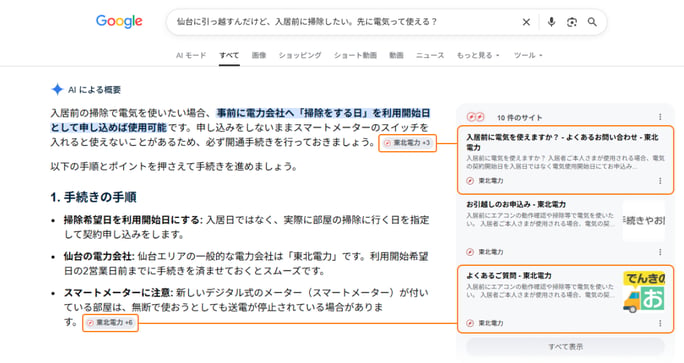Click the heading 1. 手続きの手順
Image resolution: width=684 pixels, height=363 pixels.
point(93,197)
